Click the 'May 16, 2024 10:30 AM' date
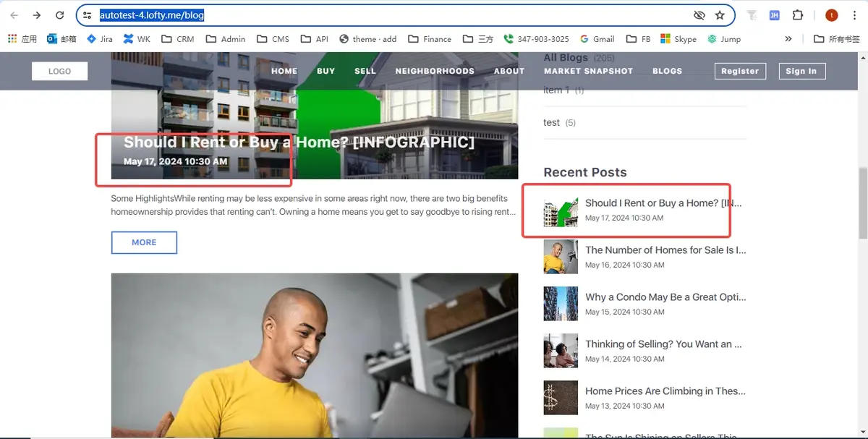868x439 pixels. point(624,265)
